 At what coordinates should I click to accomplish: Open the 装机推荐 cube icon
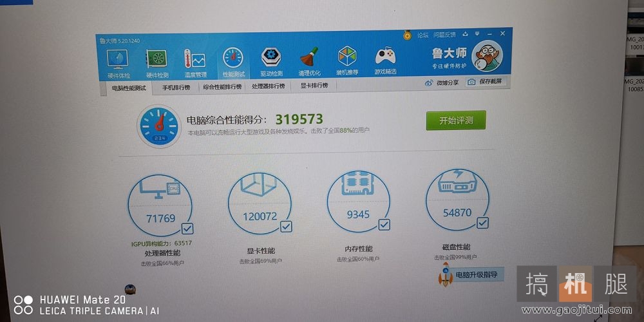pyautogui.click(x=347, y=56)
